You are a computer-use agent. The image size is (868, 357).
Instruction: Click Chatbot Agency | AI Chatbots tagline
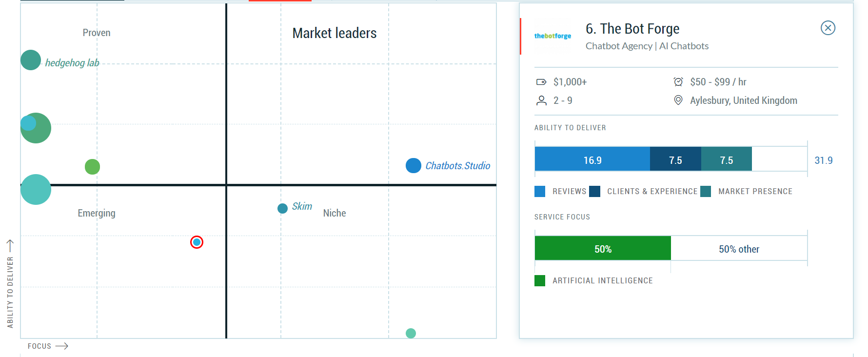647,46
